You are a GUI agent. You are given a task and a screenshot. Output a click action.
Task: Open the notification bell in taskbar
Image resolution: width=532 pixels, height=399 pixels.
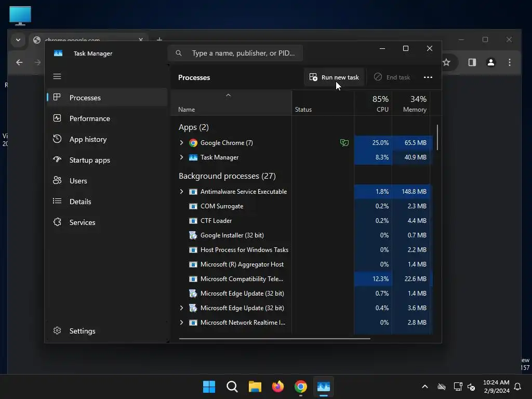(518, 387)
